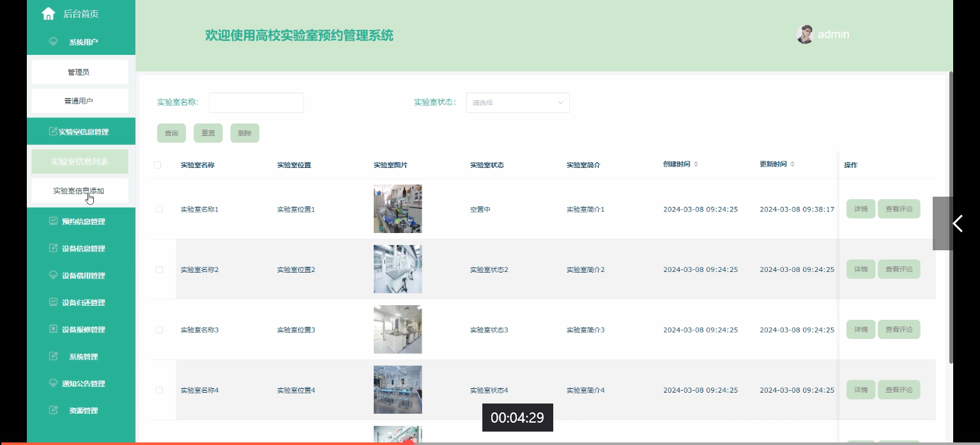
Task: Click the icon beside 设备借用管理
Action: point(54,275)
